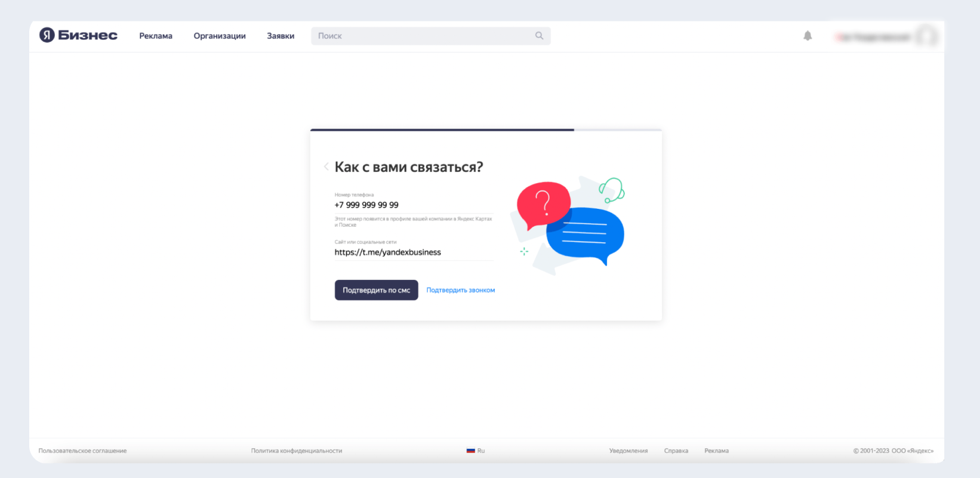980x478 pixels.
Task: Open the Заявки menu item
Action: pyautogui.click(x=281, y=36)
